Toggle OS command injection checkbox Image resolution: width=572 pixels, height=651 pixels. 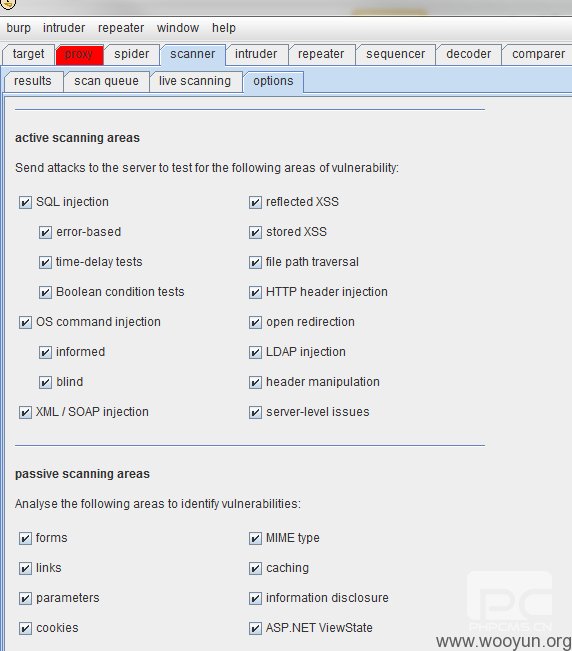tap(25, 322)
